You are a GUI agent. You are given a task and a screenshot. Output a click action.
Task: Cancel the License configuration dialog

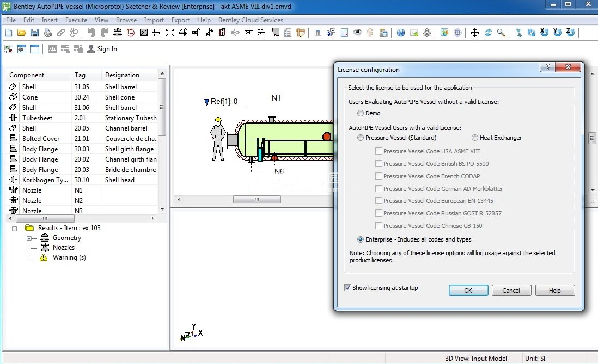511,291
